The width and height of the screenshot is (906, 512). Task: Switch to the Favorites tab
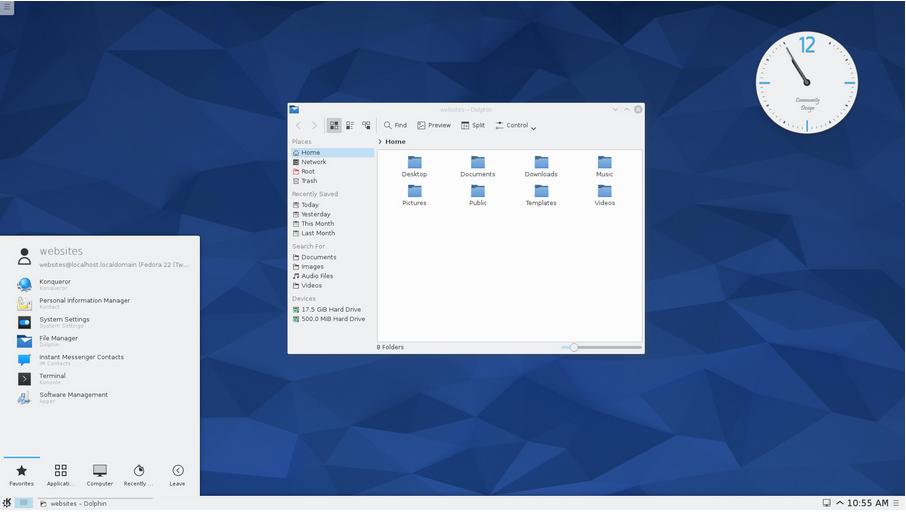(21, 475)
